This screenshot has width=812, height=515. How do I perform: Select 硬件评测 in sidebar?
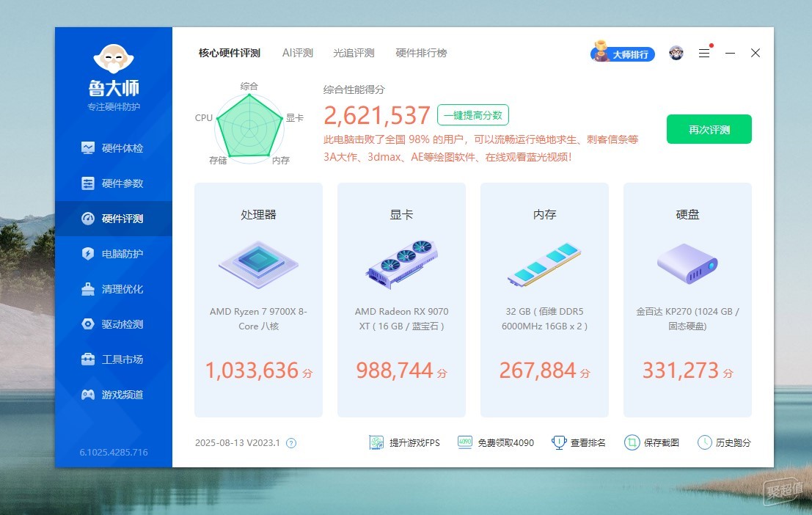click(113, 219)
